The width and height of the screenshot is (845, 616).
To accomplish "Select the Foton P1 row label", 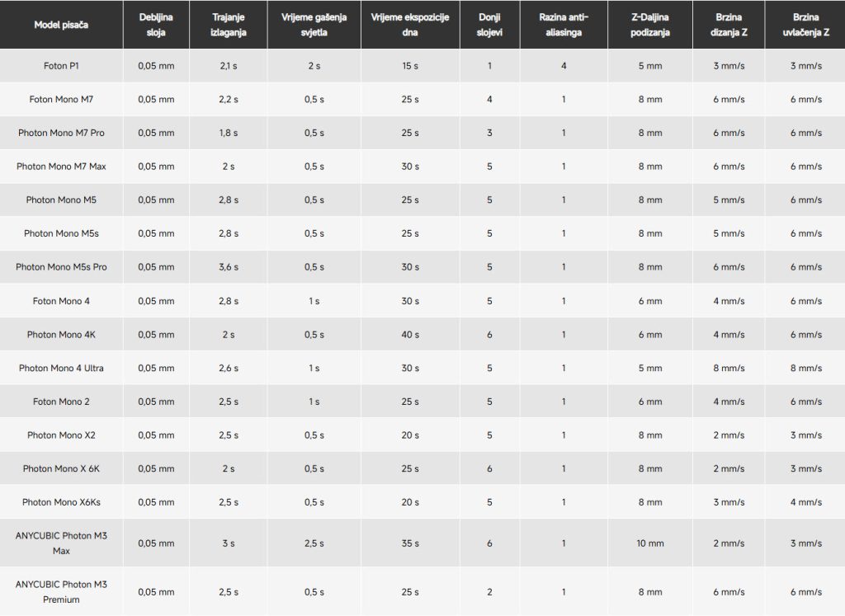I will (61, 65).
